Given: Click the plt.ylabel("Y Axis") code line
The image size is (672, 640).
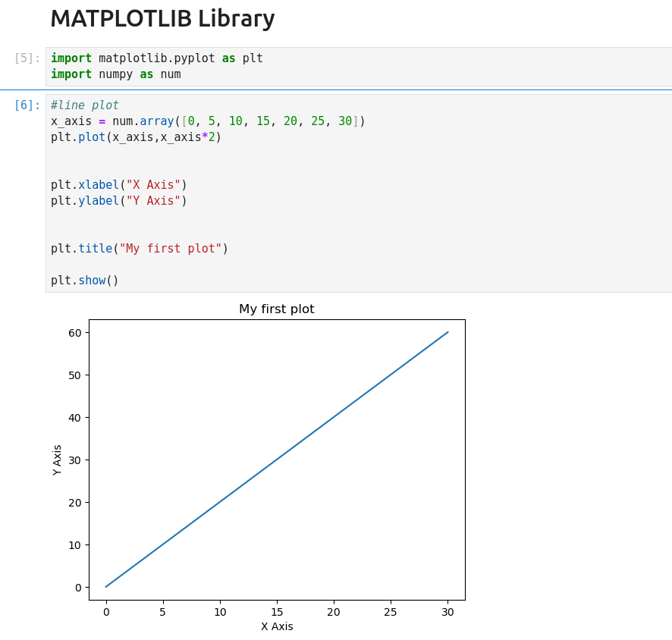Looking at the screenshot, I should tap(118, 201).
